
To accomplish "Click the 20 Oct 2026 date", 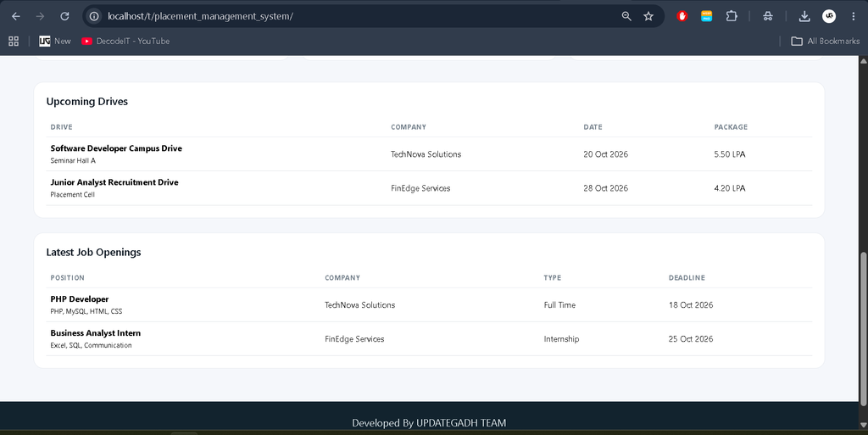I will point(605,154).
